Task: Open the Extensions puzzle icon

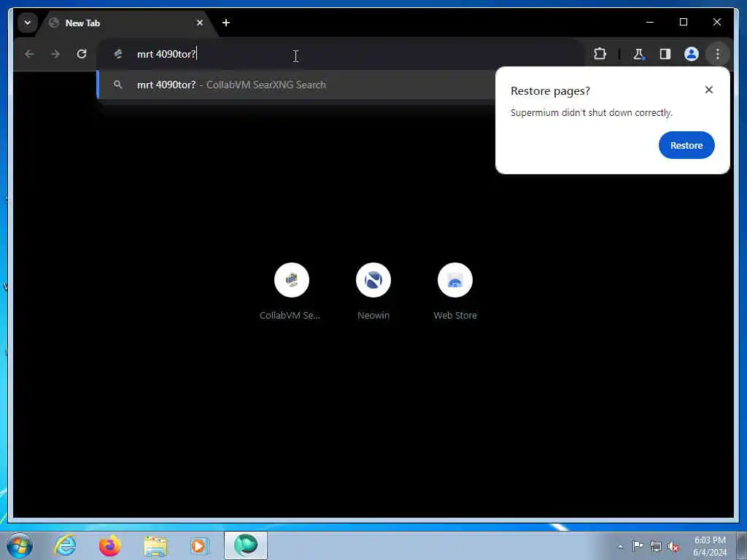Action: pos(600,54)
